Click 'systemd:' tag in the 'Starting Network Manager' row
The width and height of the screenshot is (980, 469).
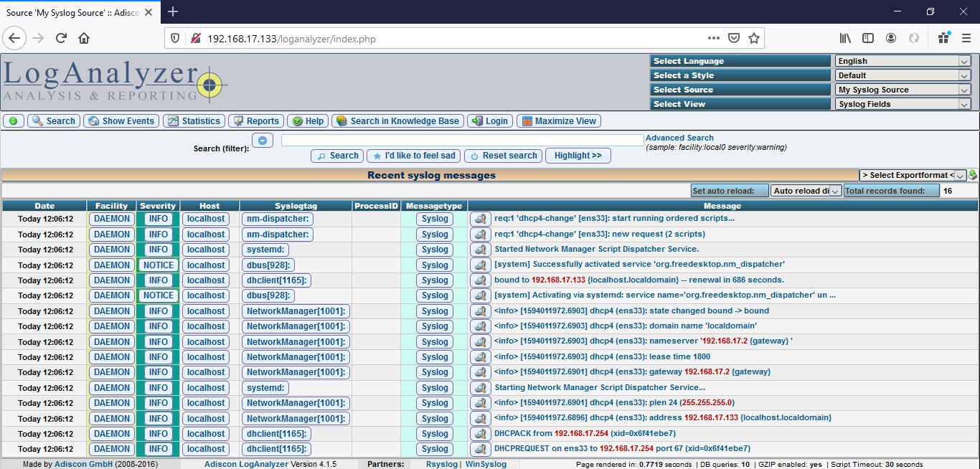266,388
